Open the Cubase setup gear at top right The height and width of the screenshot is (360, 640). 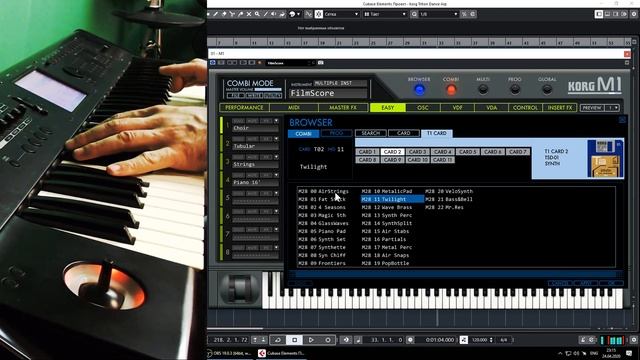click(634, 14)
